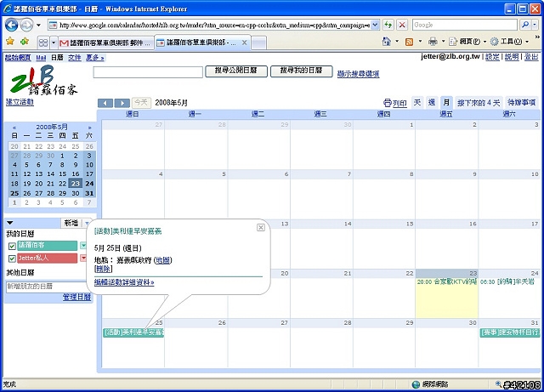Click the Show Search Options link
Screen dimensions: 544x392
359,74
